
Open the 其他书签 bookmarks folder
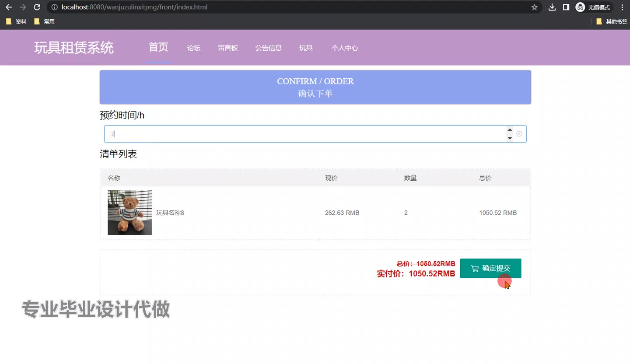pyautogui.click(x=612, y=21)
